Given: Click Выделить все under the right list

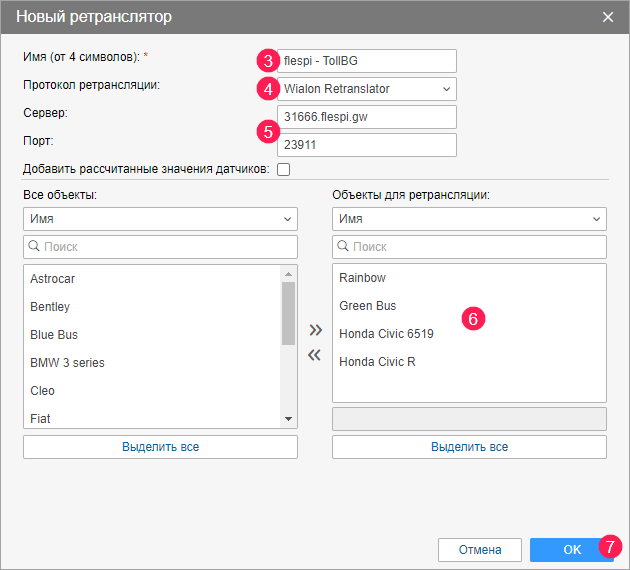Looking at the screenshot, I should pos(469,447).
